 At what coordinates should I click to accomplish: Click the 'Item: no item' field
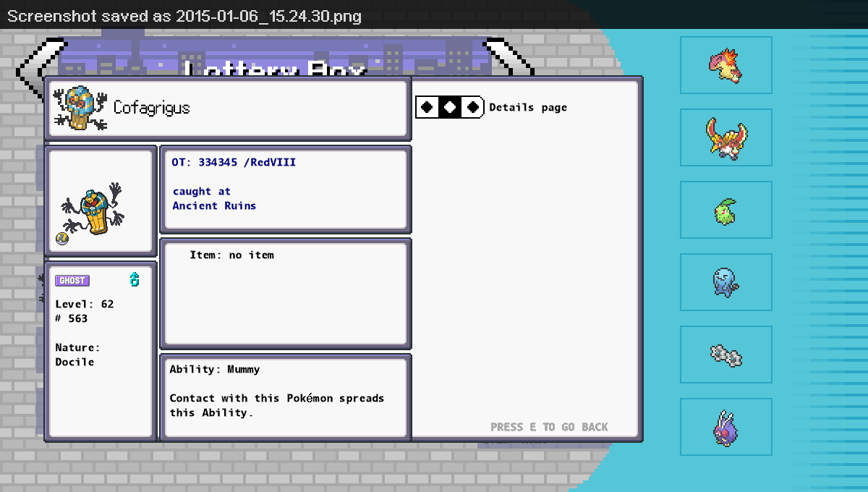tap(231, 255)
